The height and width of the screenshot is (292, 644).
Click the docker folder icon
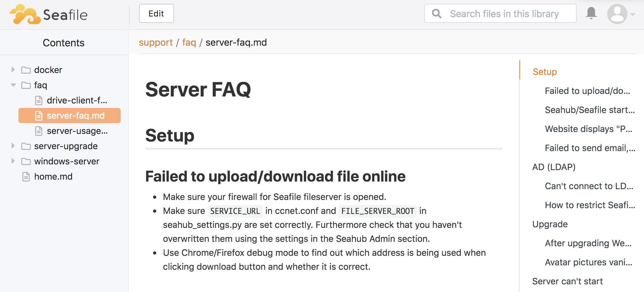pyautogui.click(x=26, y=70)
